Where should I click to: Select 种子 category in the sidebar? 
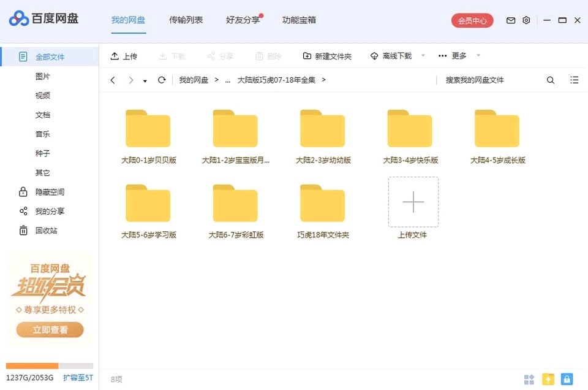point(43,153)
